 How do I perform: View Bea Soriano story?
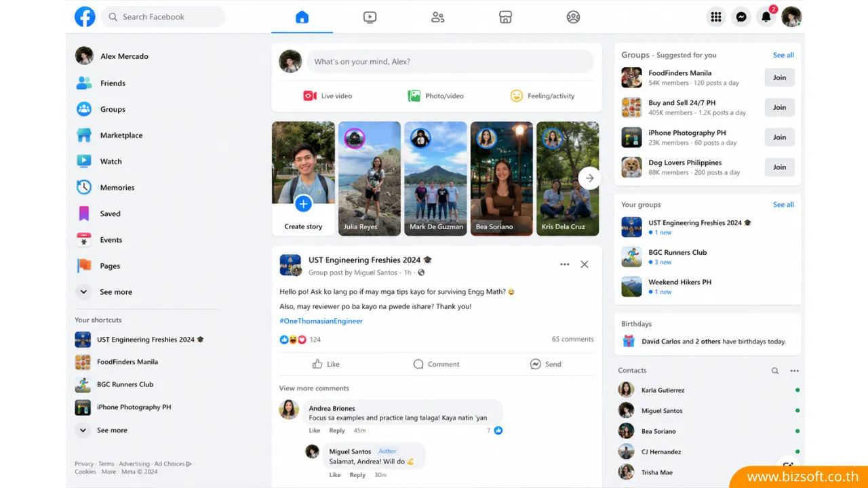[502, 178]
